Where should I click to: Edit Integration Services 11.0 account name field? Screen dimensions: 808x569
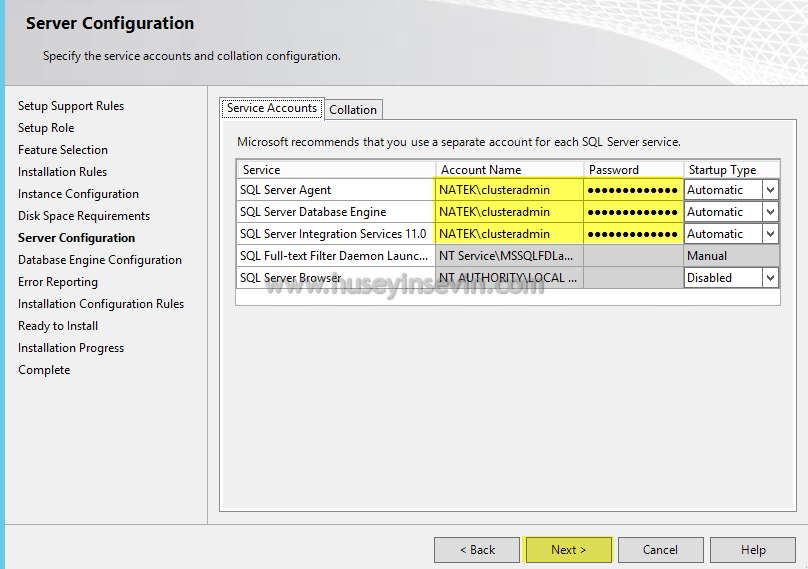coord(509,234)
